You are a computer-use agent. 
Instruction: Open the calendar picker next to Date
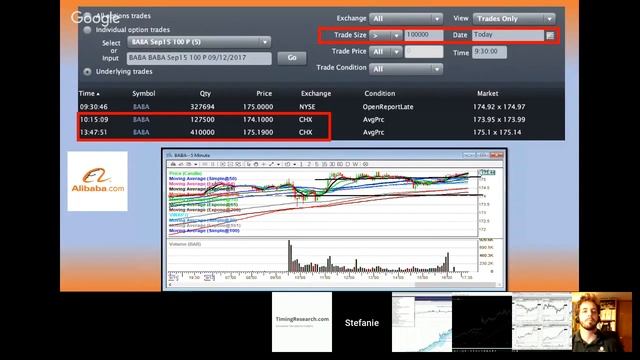550,35
